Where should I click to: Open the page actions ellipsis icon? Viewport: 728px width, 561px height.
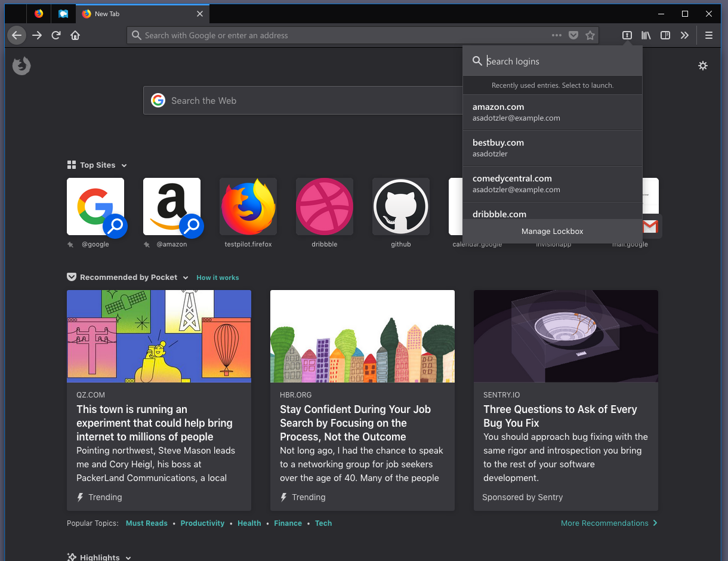pos(557,35)
